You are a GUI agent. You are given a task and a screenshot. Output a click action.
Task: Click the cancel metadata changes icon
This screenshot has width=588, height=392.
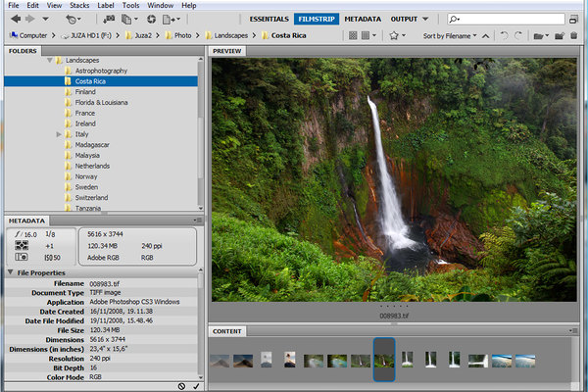click(182, 386)
